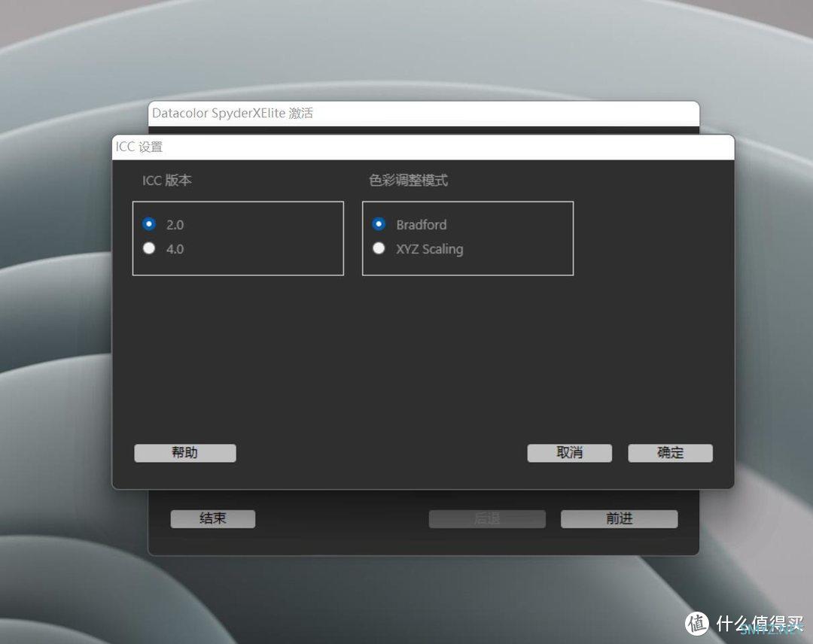Choose Bradford color adjustment mode
Viewport: 813px width, 644px height.
coord(379,223)
